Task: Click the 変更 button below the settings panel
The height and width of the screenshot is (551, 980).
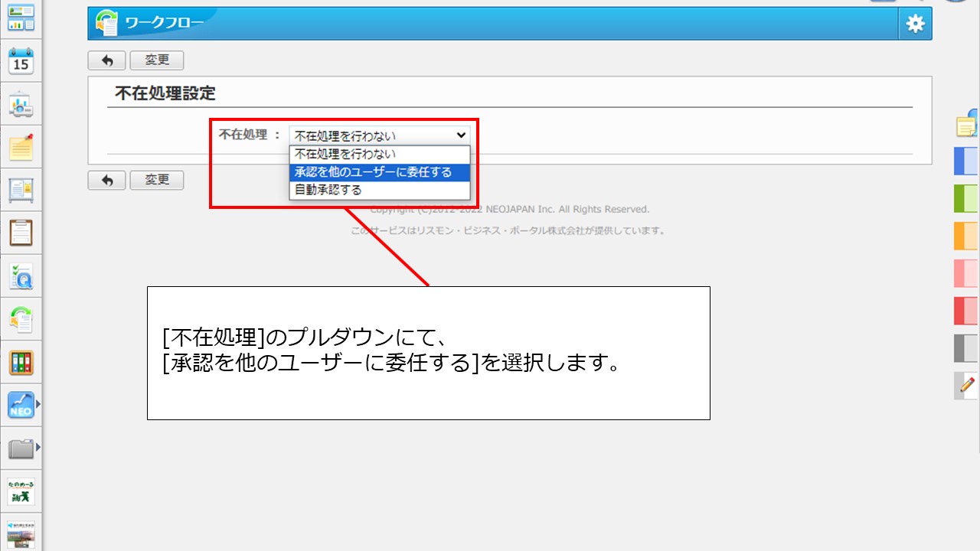Action: coord(157,180)
